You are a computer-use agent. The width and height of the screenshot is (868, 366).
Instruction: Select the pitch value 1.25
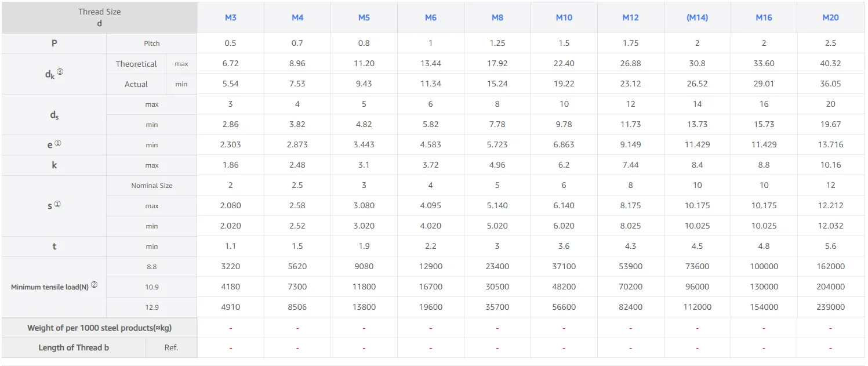tap(497, 43)
